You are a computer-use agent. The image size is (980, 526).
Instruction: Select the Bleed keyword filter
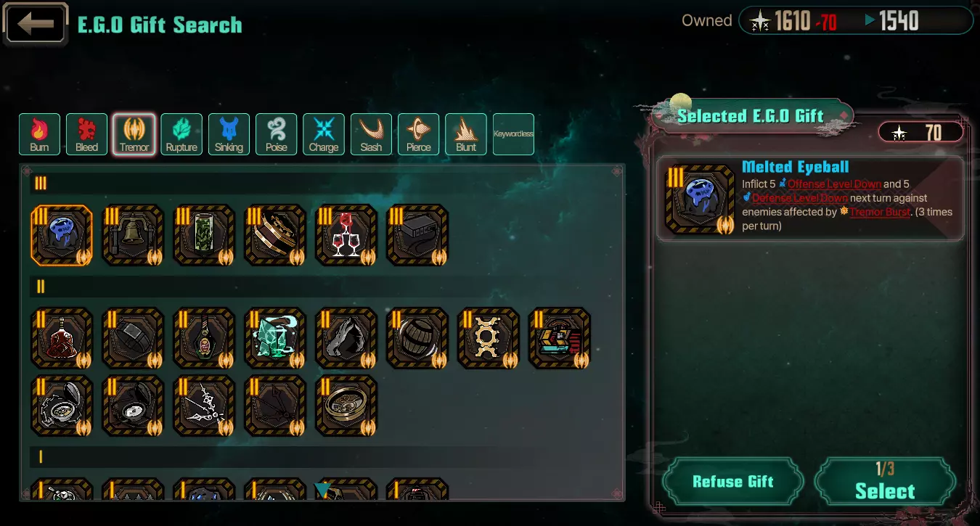point(86,134)
